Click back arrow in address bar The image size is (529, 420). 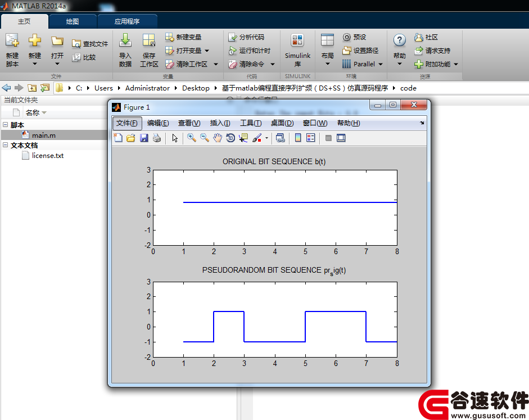click(6, 88)
